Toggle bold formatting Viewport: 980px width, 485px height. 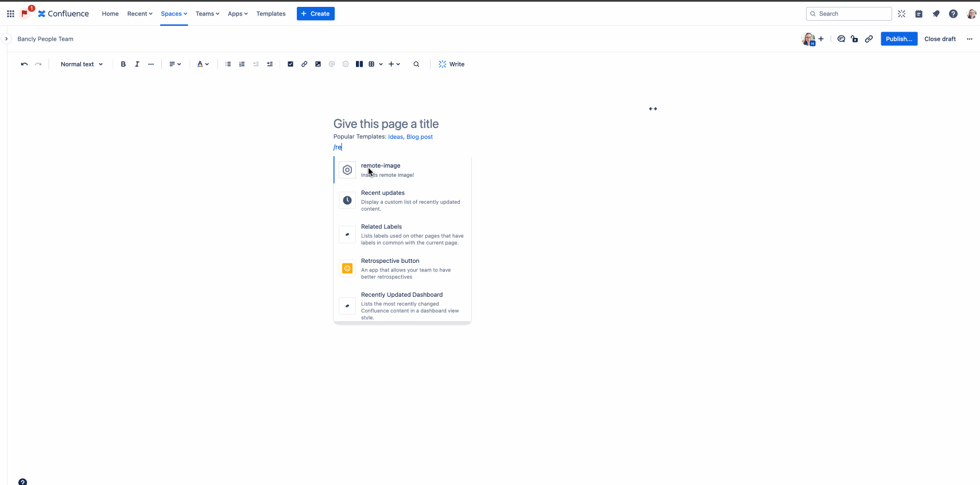point(123,64)
